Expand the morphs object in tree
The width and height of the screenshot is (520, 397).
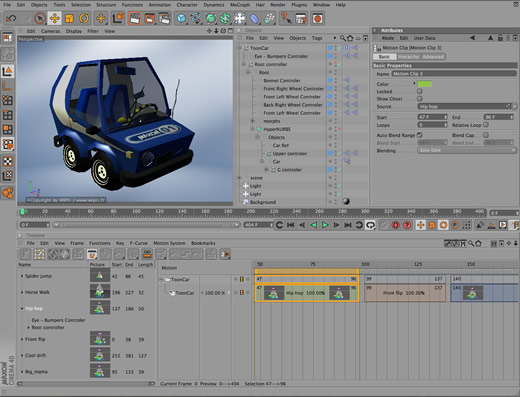tap(253, 121)
